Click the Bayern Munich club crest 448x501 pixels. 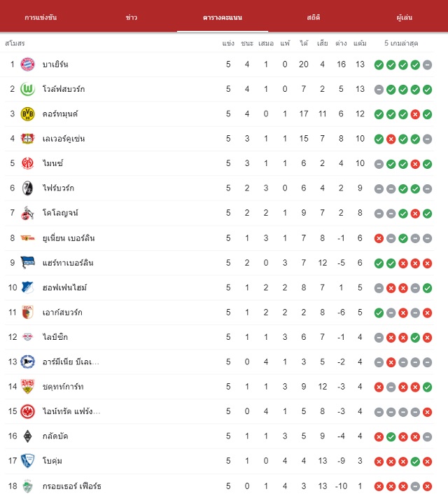(27, 64)
